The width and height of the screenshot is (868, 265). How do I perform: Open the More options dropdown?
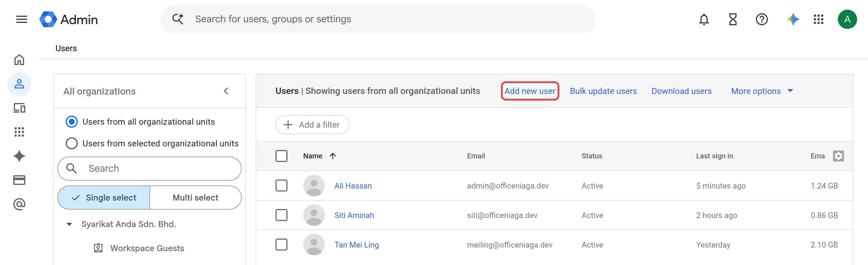click(x=762, y=91)
